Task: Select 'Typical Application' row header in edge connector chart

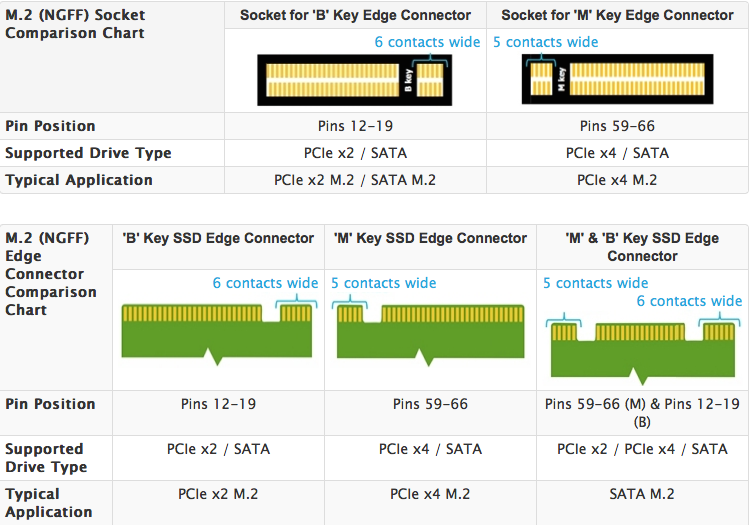Action: coord(48,503)
